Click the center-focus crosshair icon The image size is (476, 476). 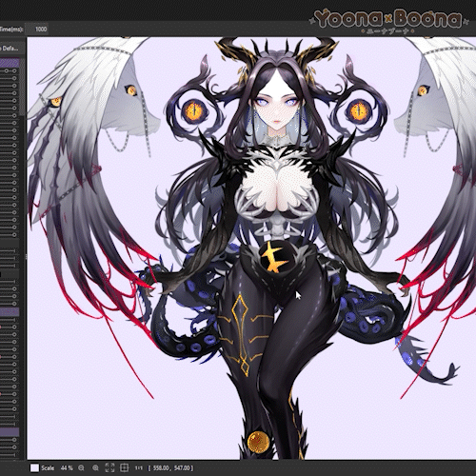[125, 467]
